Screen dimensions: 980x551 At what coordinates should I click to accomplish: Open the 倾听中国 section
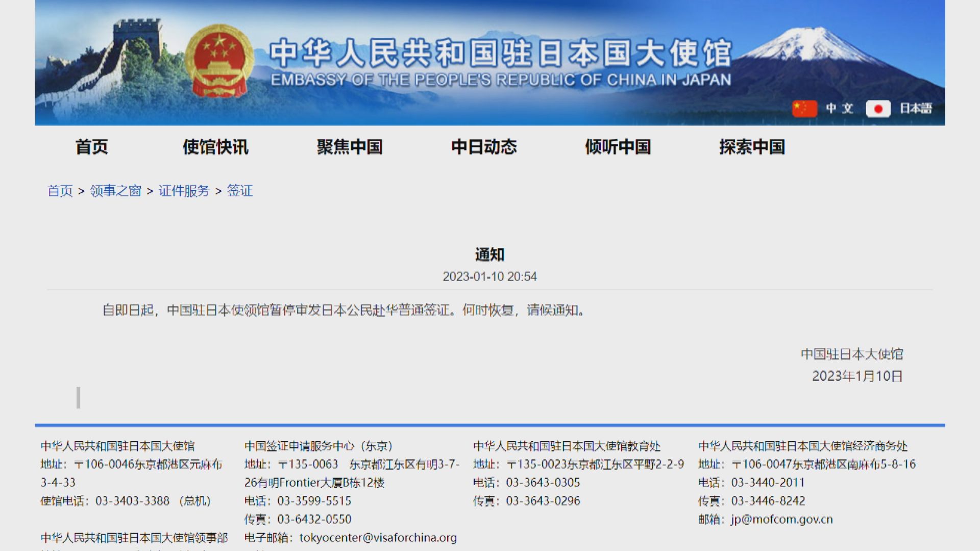click(617, 147)
